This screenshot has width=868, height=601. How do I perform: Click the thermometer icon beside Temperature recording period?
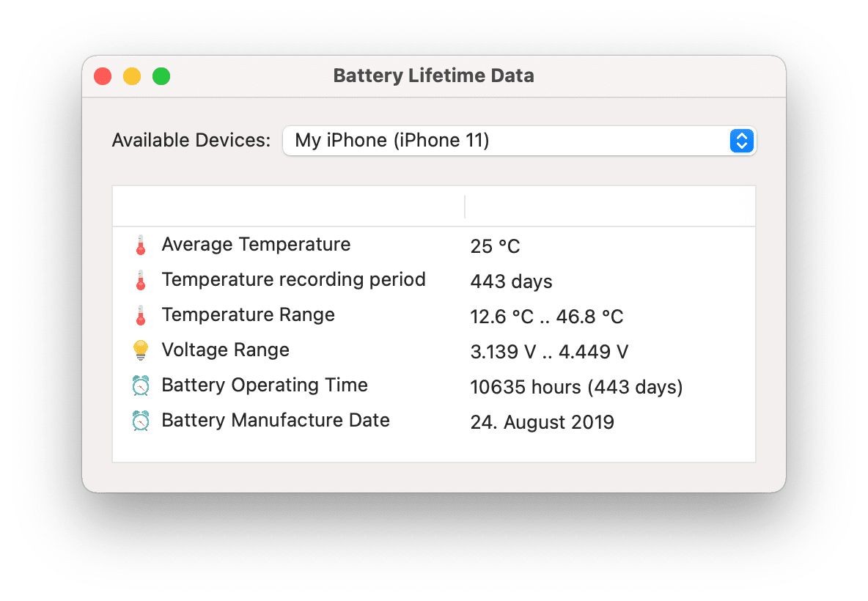pyautogui.click(x=141, y=280)
